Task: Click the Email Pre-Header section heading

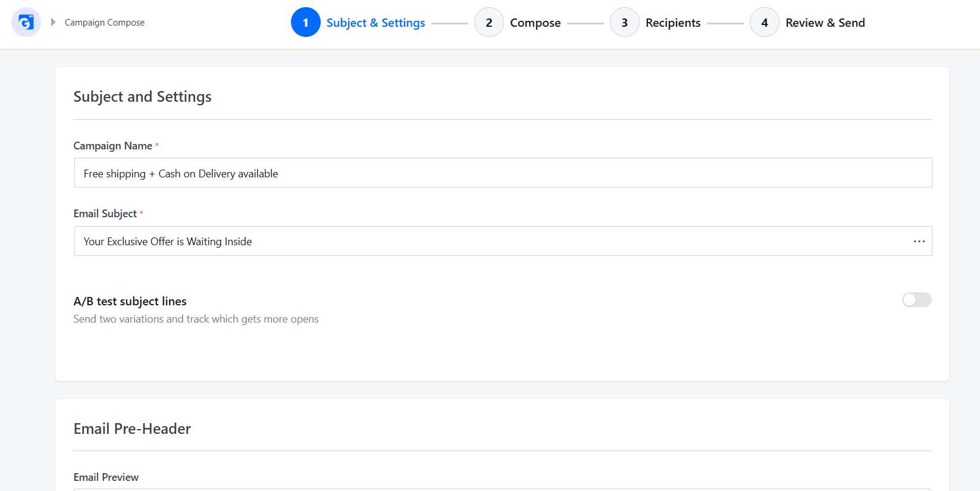Action: (132, 429)
